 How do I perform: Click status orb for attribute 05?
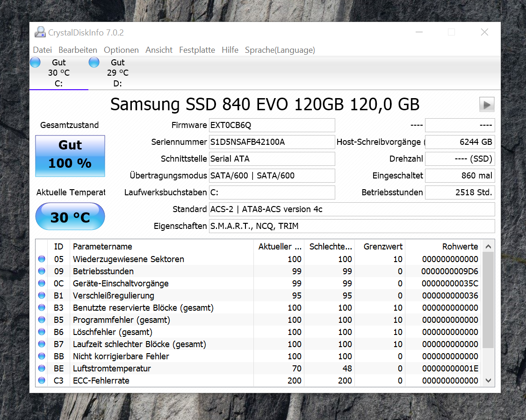(x=42, y=259)
